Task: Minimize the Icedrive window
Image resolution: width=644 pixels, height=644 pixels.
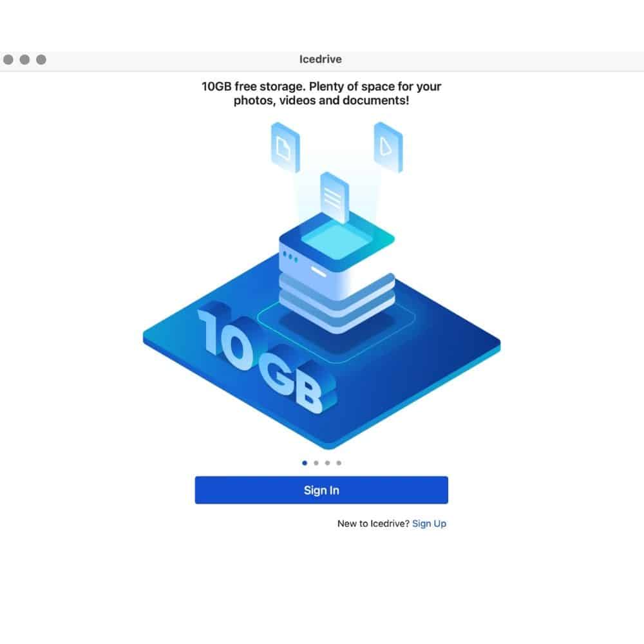Action: coord(24,59)
